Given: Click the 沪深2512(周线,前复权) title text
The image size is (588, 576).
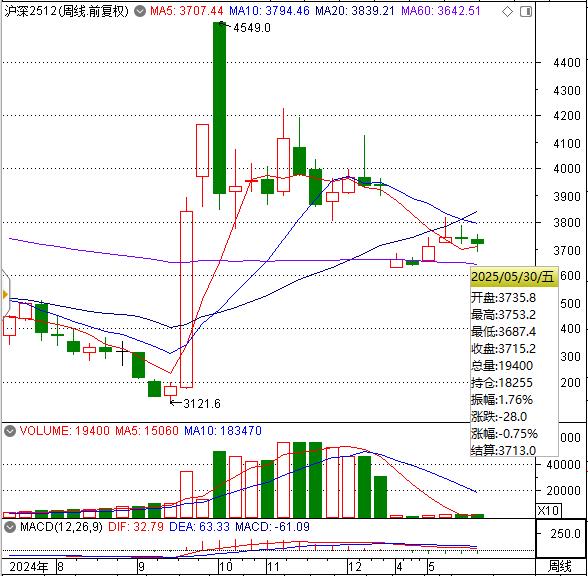Looking at the screenshot, I should (66, 11).
